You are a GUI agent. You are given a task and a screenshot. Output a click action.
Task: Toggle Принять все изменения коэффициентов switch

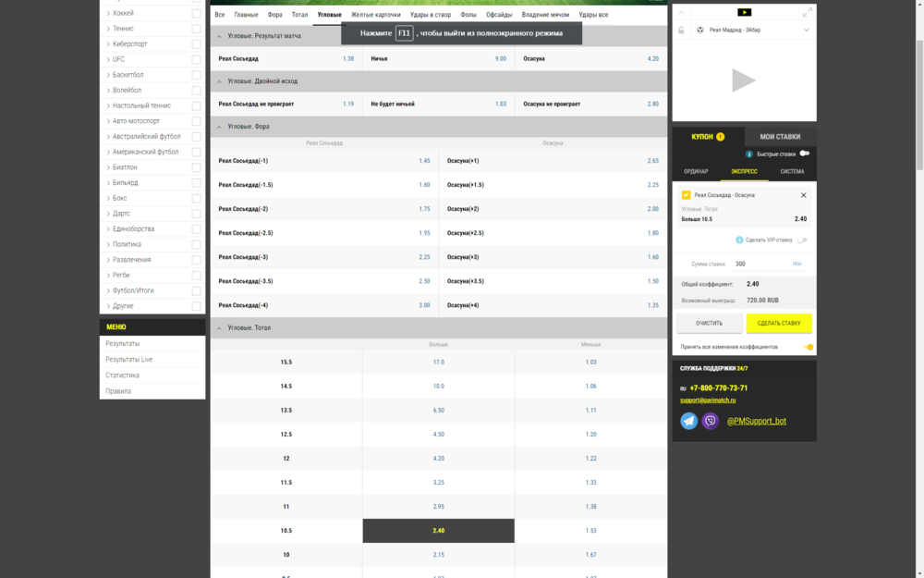[808, 347]
